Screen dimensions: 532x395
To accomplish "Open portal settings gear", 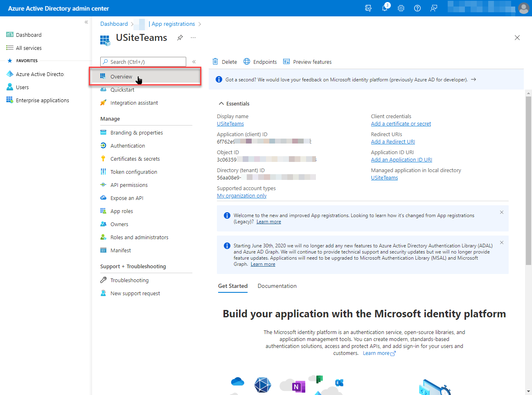I will (x=401, y=8).
